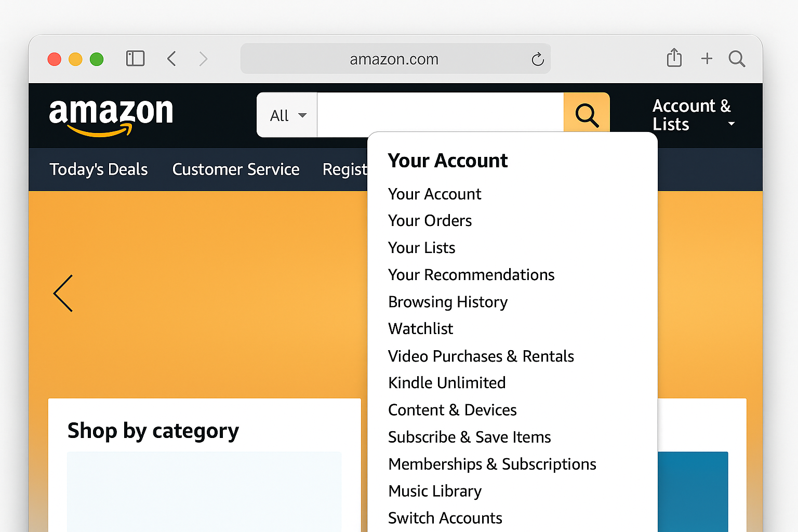Open Today's Deals
Viewport: 798px width, 532px height.
click(x=98, y=169)
